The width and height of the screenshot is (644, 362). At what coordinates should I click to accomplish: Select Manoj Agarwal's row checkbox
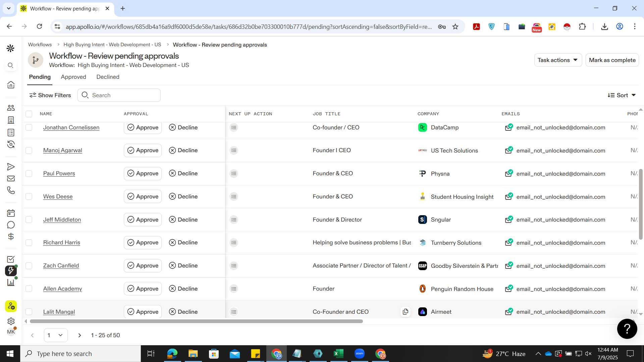click(x=29, y=150)
